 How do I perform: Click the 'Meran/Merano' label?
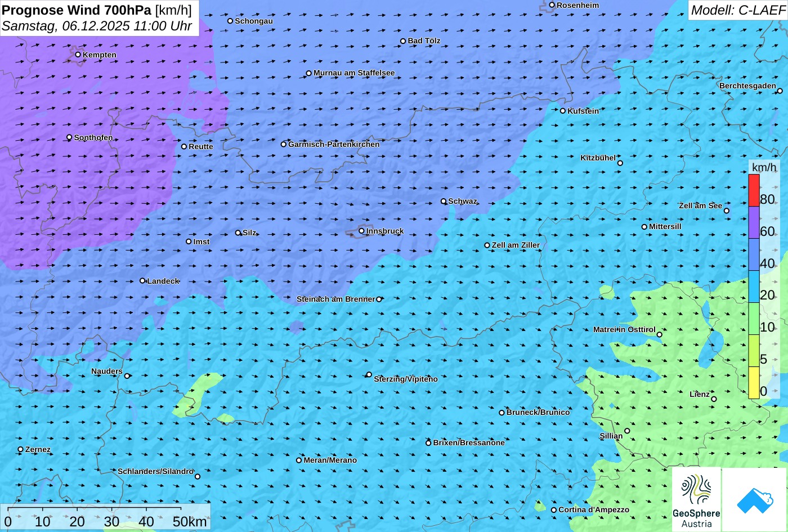[330, 460]
